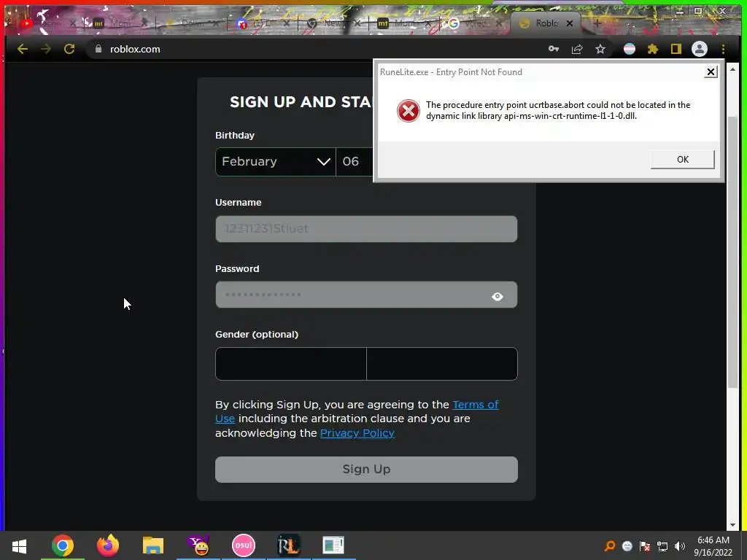
Task: Toggle the browser side panel icon
Action: 676,49
